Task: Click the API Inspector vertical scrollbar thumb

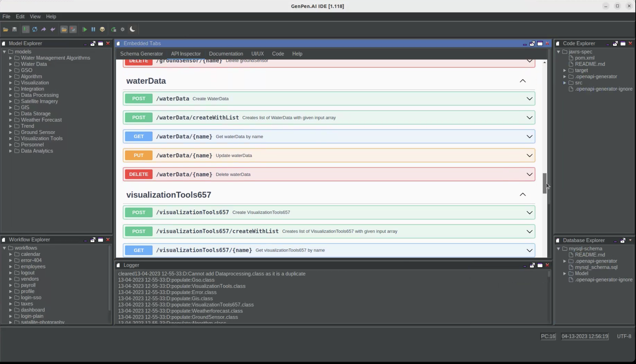Action: (x=544, y=183)
